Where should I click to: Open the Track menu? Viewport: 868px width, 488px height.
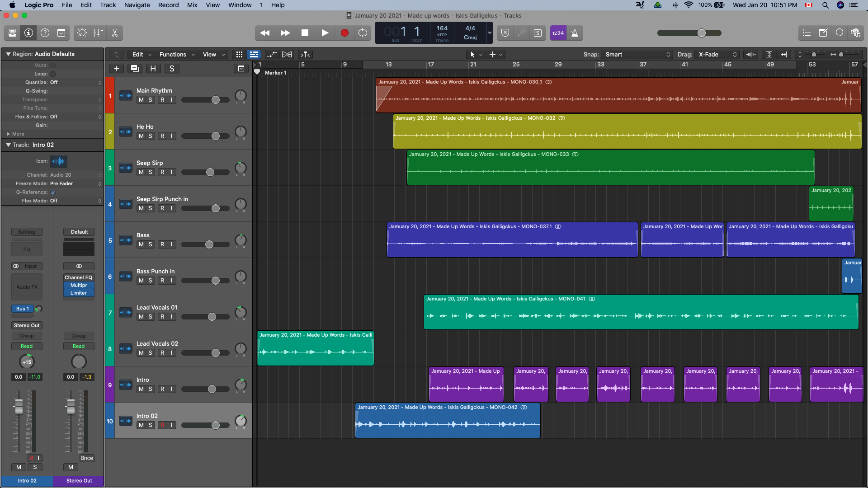pyautogui.click(x=108, y=5)
